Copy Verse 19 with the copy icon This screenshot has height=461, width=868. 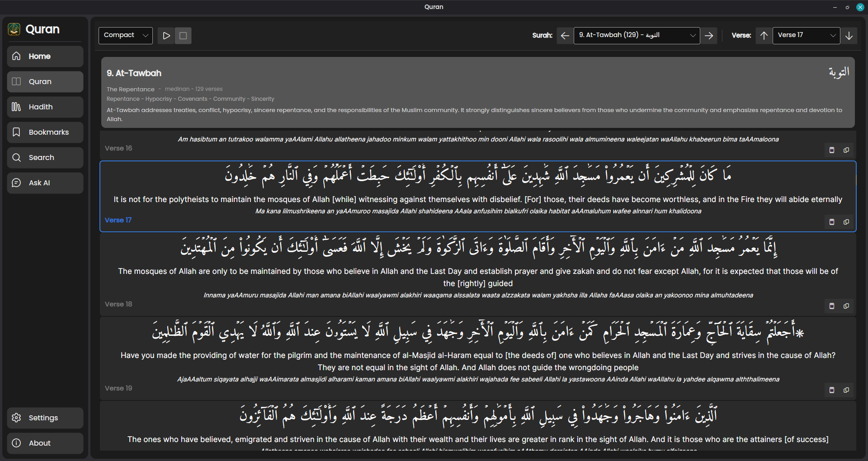(x=846, y=390)
